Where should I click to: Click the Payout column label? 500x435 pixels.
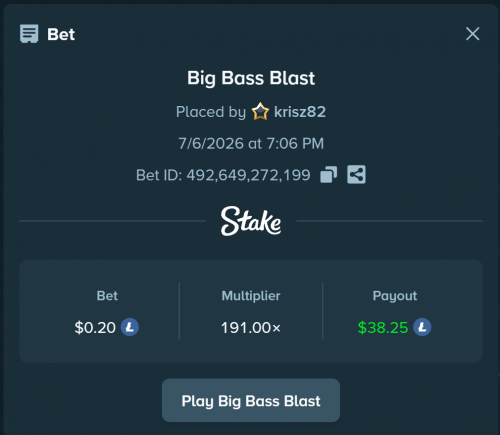coord(395,296)
